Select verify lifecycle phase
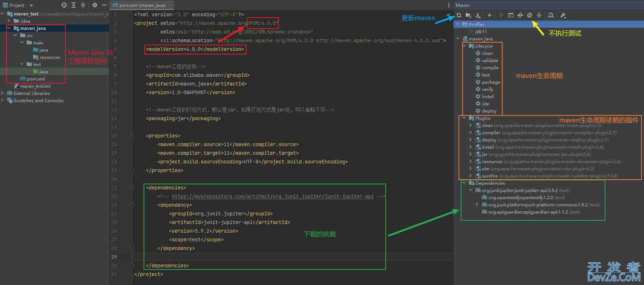644x285 pixels. click(x=484, y=89)
